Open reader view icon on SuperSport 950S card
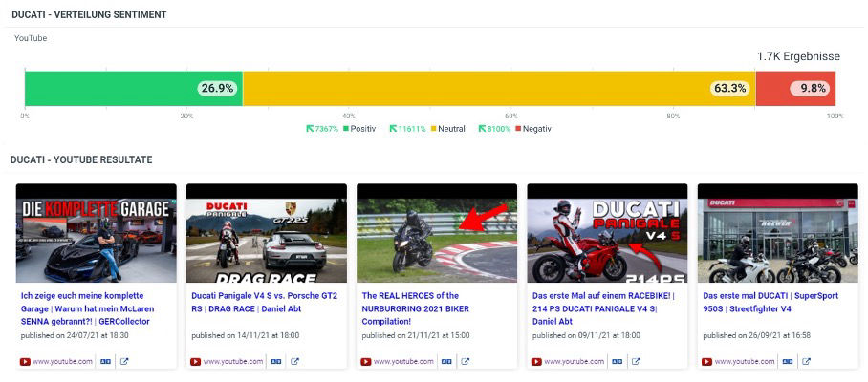 (787, 362)
